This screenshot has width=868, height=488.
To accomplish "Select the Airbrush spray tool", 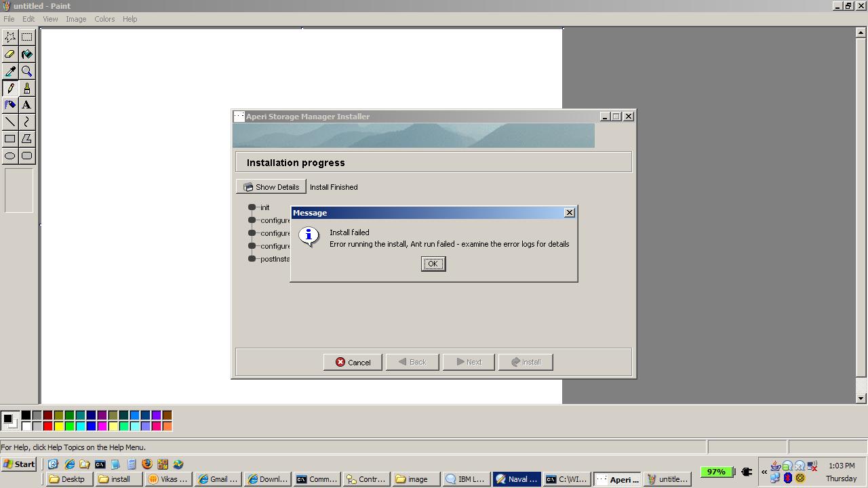I will click(10, 105).
